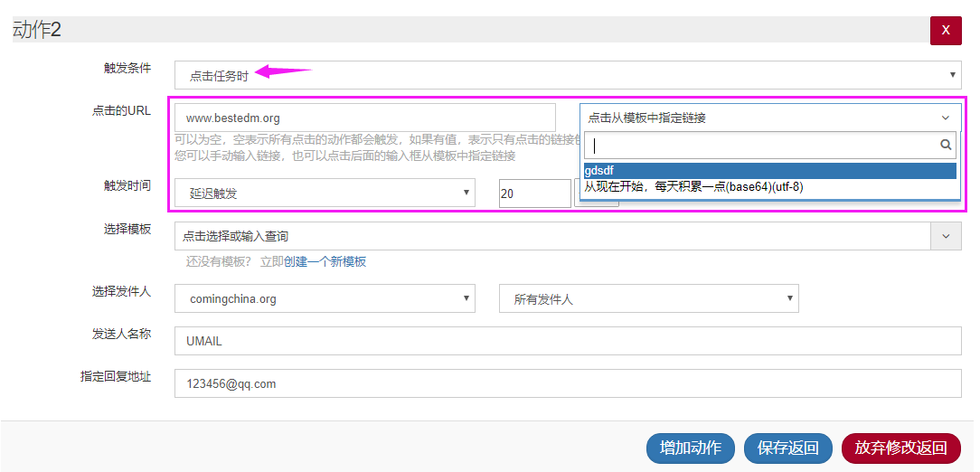Image resolution: width=980 pixels, height=472 pixels.
Task: Collapse the 点击从模板中指定链接 dropdown via its chevron
Action: pos(946,118)
